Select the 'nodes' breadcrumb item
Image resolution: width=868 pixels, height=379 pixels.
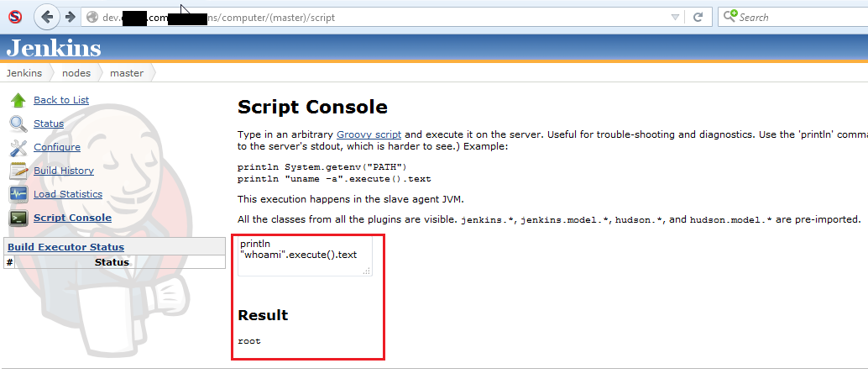click(76, 73)
